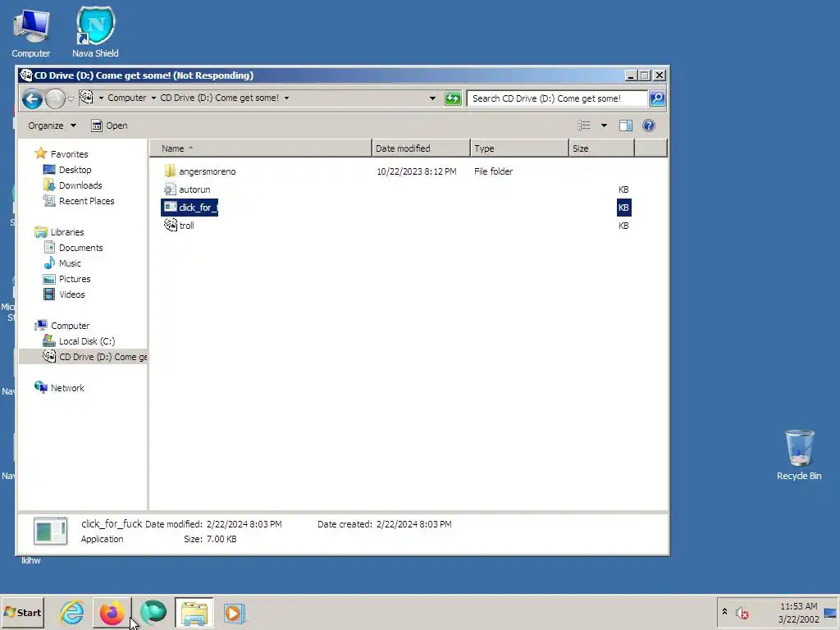840x630 pixels.
Task: Open Local Disk (C:) in navigation pane
Action: 80,341
